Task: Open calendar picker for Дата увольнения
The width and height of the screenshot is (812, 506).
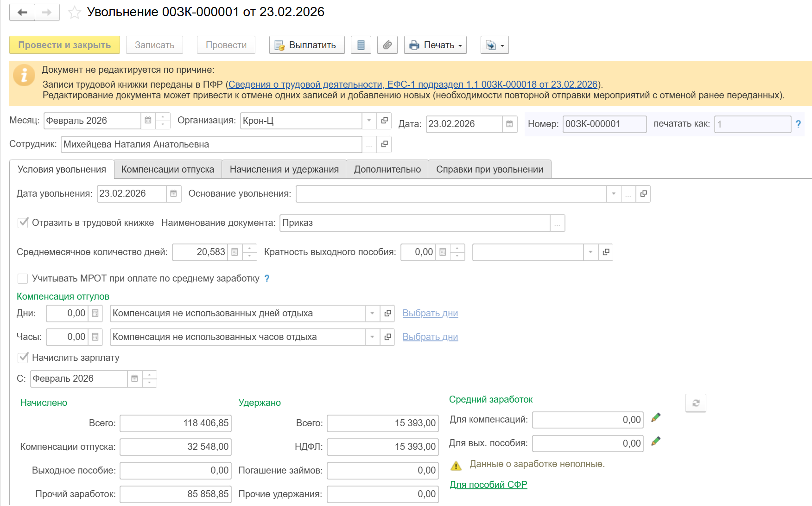Action: (173, 194)
